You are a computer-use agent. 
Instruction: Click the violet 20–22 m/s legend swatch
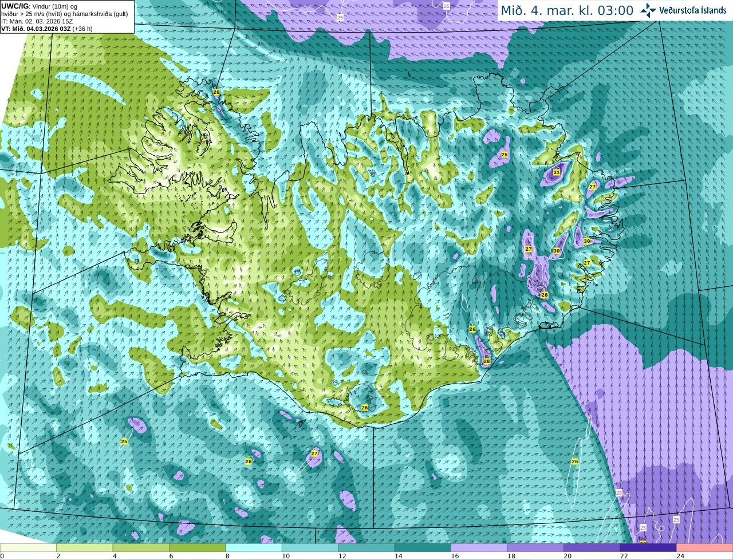coord(592,547)
